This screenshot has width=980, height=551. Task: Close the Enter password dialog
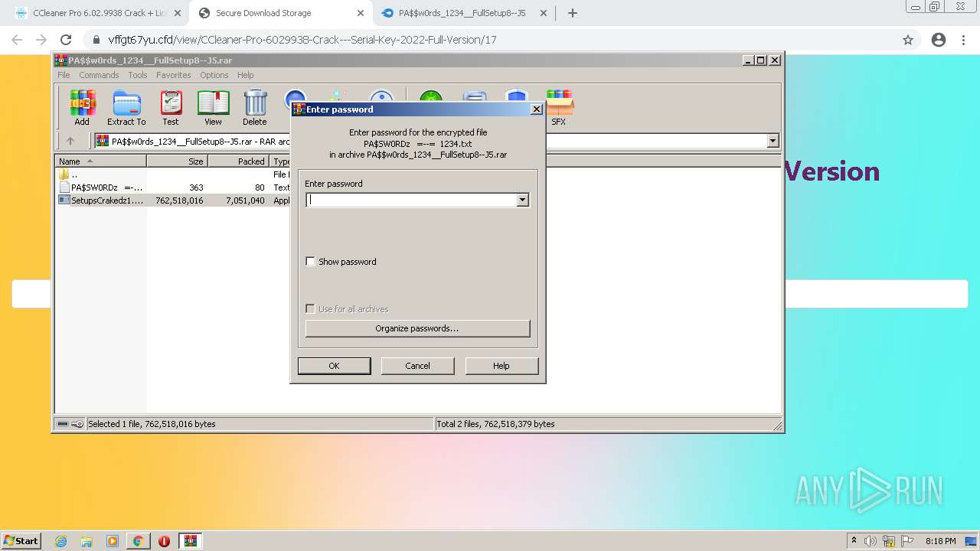537,109
